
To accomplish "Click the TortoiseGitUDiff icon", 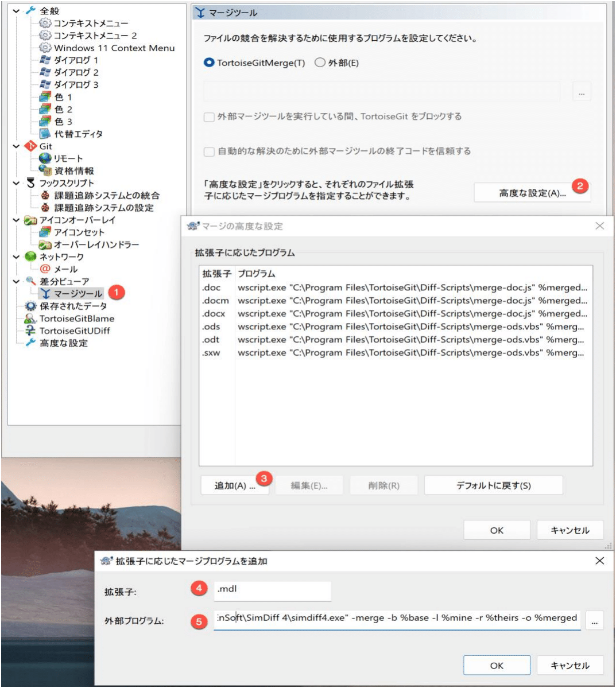I will point(30,331).
